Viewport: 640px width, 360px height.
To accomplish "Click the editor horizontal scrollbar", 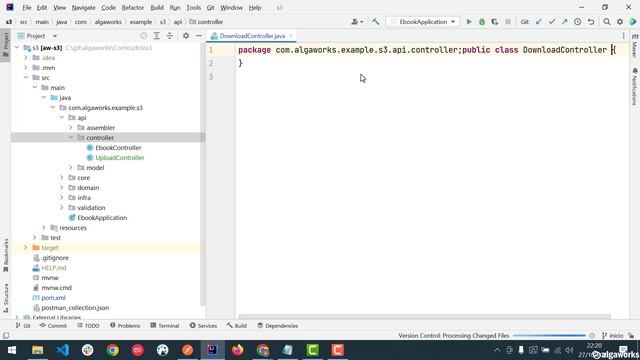I will point(424,317).
